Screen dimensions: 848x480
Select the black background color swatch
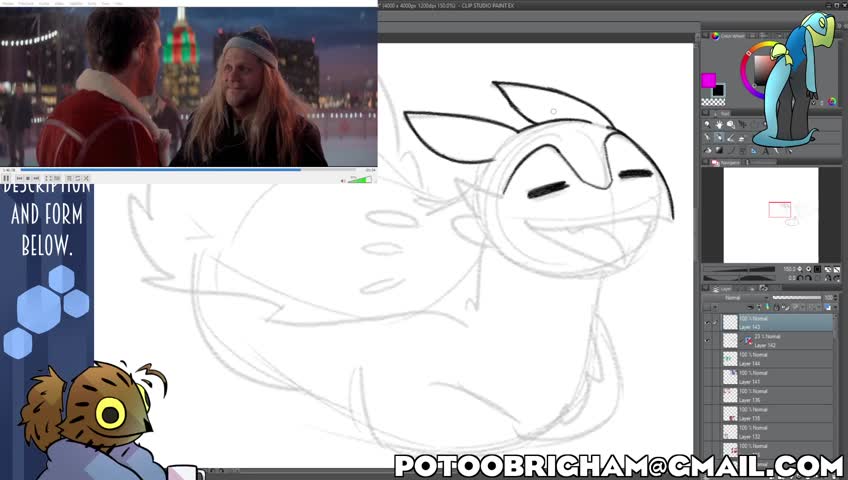pos(717,90)
